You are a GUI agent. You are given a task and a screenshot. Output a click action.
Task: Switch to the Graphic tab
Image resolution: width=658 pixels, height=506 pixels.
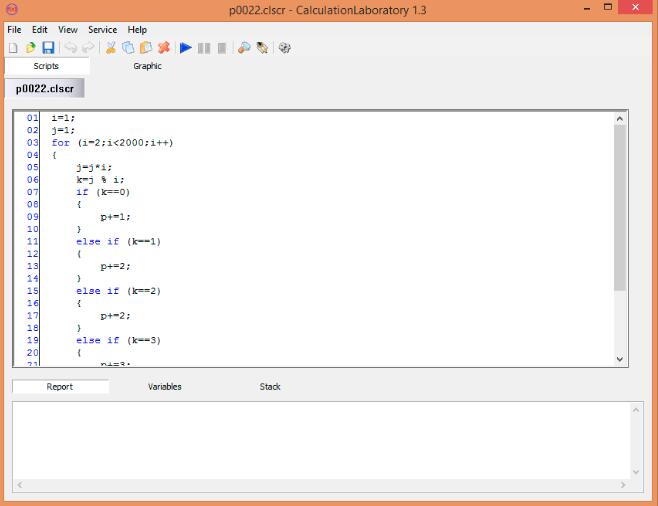[147, 66]
